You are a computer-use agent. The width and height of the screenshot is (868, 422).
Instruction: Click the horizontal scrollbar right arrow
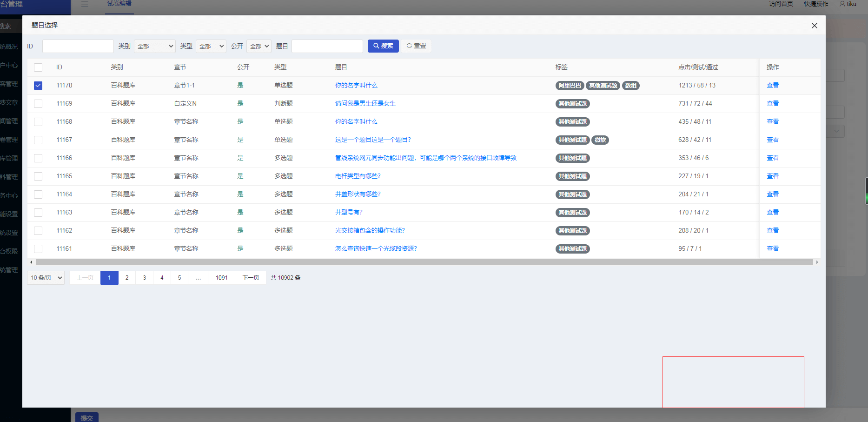pos(817,262)
